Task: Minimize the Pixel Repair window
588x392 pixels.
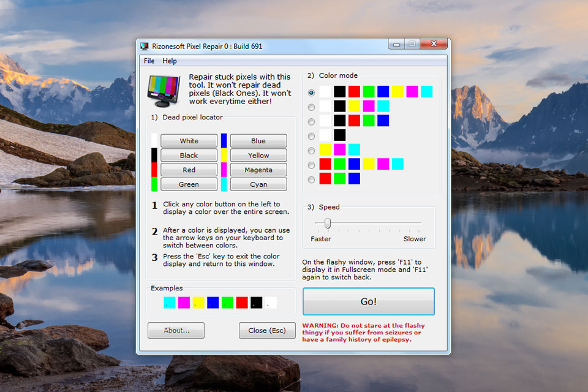Action: click(x=396, y=44)
